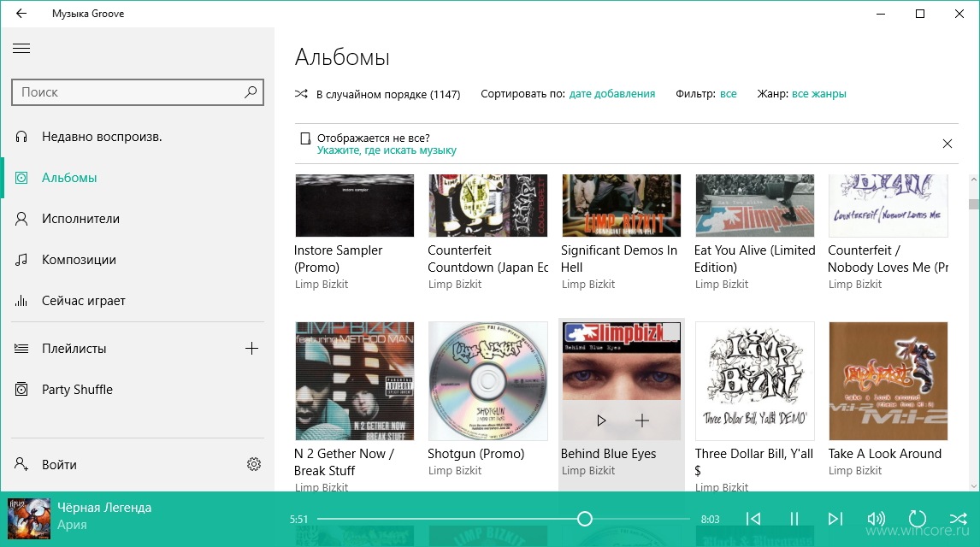Image resolution: width=980 pixels, height=547 pixels.
Task: Click Limp Bizkit under Instore Sampler
Action: [322, 284]
